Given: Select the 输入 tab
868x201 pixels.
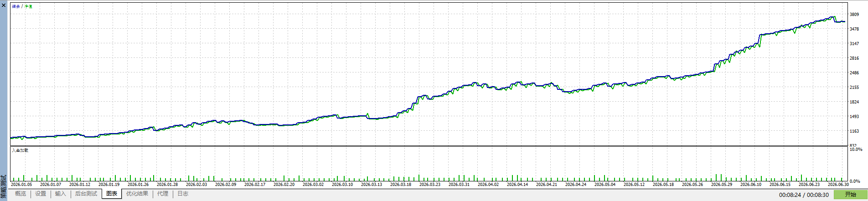Looking at the screenshot, I should 60,194.
